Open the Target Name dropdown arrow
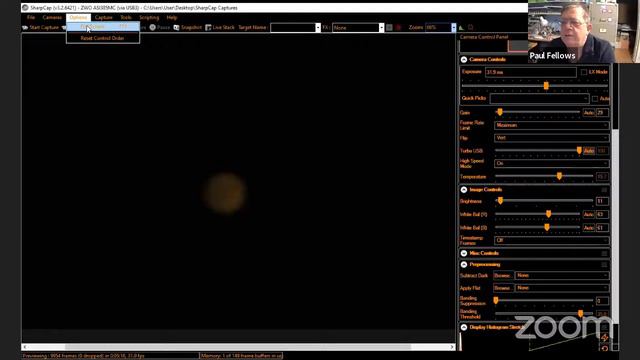Screen dimensions: 640x360 click(x=318, y=27)
